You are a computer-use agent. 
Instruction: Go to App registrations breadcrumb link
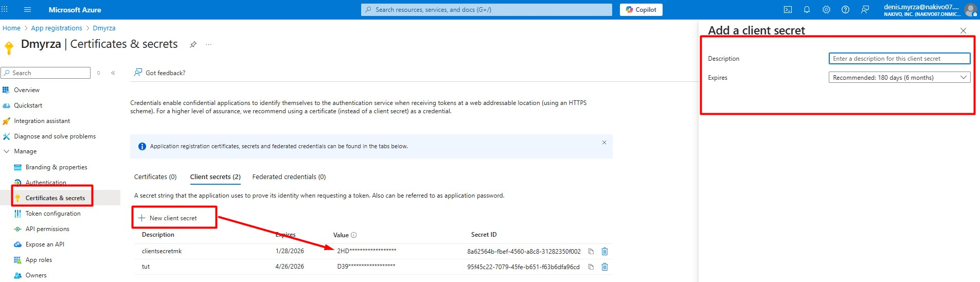click(57, 28)
